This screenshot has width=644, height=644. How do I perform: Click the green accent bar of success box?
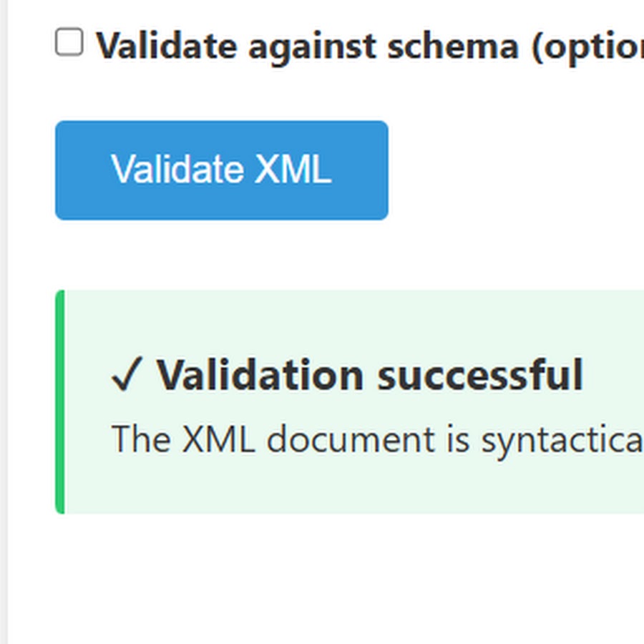(60, 401)
